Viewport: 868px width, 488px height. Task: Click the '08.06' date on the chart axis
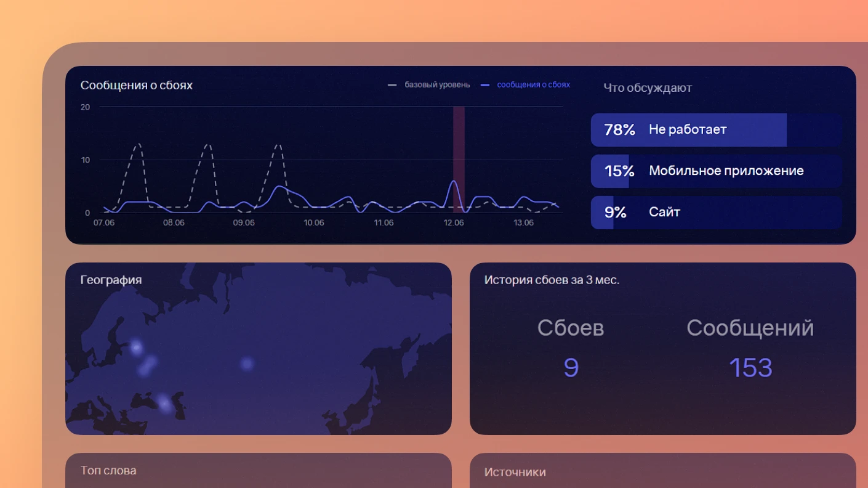click(174, 222)
